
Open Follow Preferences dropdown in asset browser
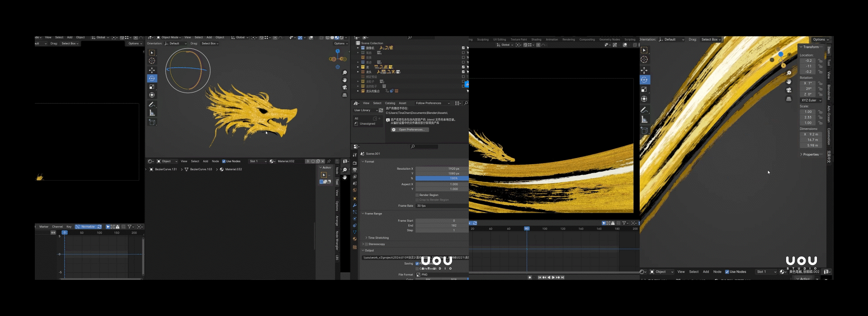click(432, 103)
